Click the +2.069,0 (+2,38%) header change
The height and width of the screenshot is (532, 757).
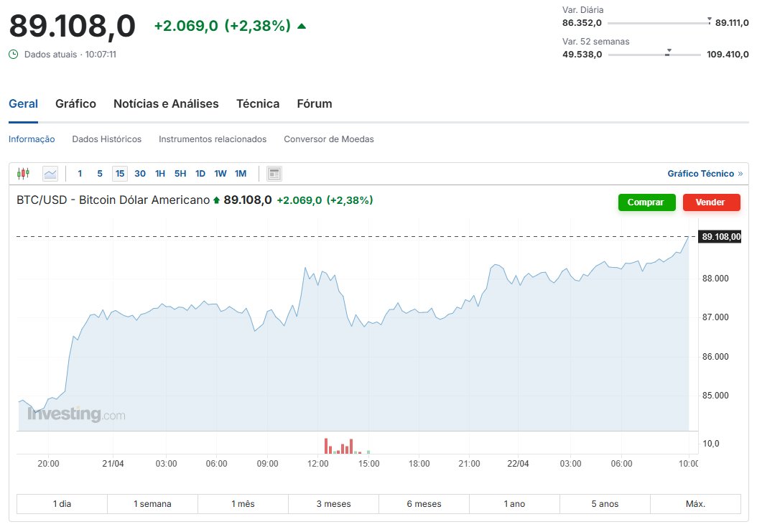223,26
